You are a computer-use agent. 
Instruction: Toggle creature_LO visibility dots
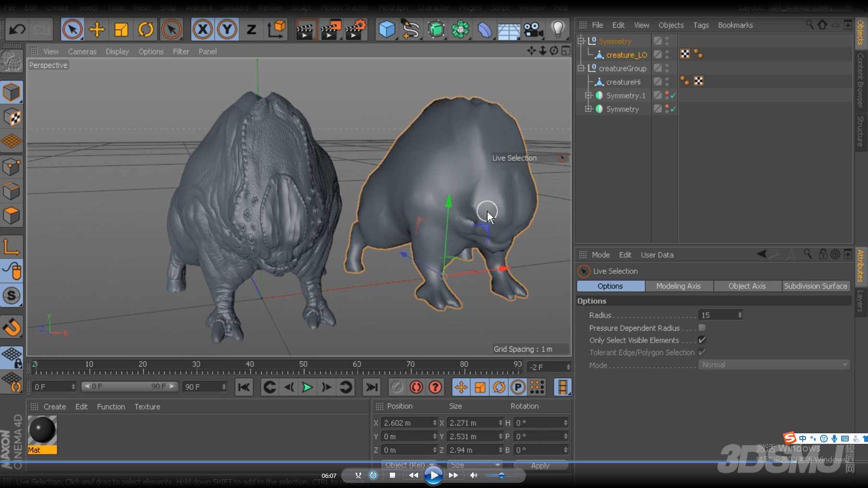(x=667, y=55)
